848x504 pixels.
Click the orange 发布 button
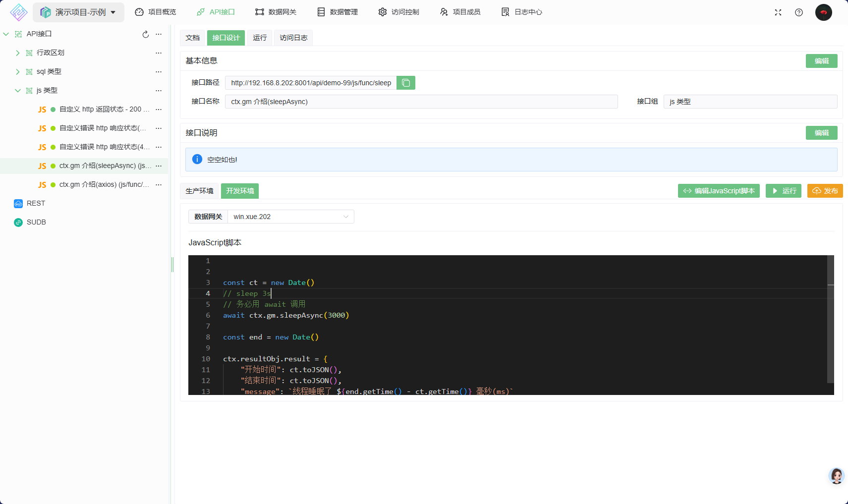(x=825, y=191)
